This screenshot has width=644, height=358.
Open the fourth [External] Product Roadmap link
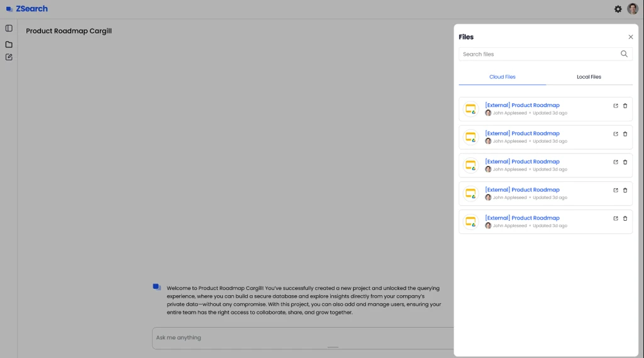522,189
